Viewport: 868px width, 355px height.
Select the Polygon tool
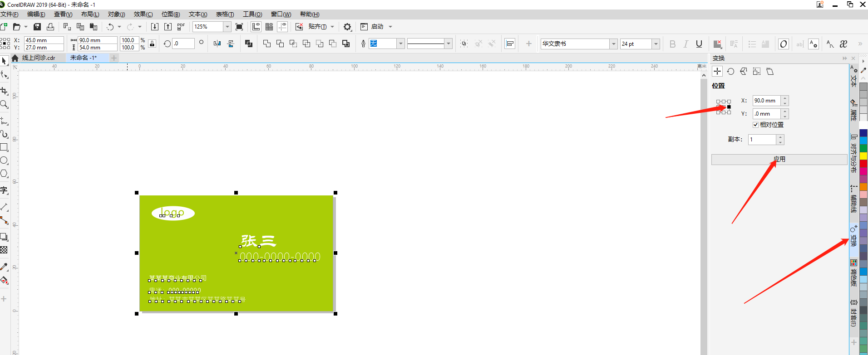pos(4,174)
